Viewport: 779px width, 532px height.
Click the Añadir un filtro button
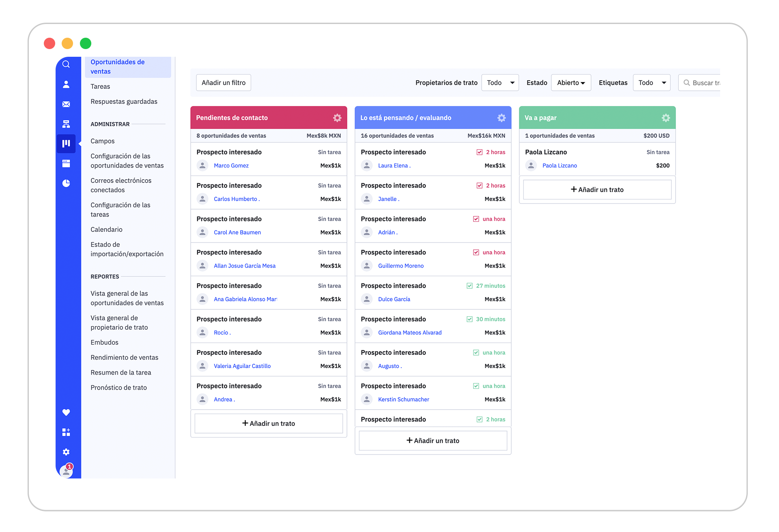(224, 83)
